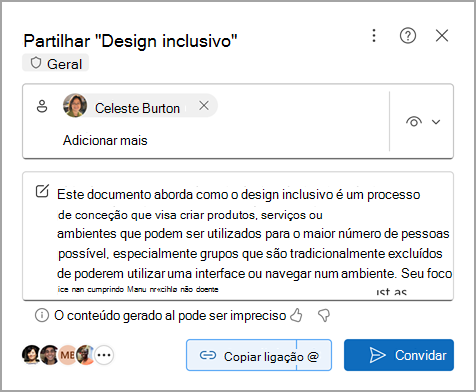Click the edit message pencil icon

click(42, 191)
